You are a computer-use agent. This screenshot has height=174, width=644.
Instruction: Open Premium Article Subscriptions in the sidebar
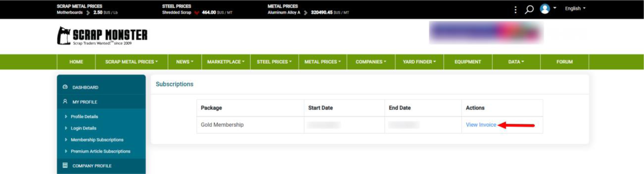pyautogui.click(x=100, y=151)
